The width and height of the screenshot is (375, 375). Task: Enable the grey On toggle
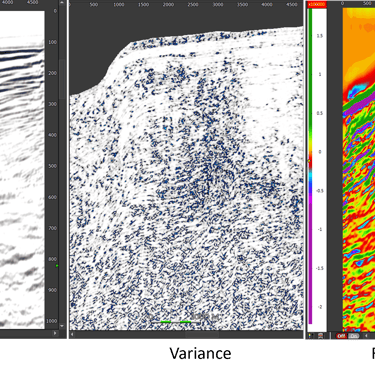point(353,336)
